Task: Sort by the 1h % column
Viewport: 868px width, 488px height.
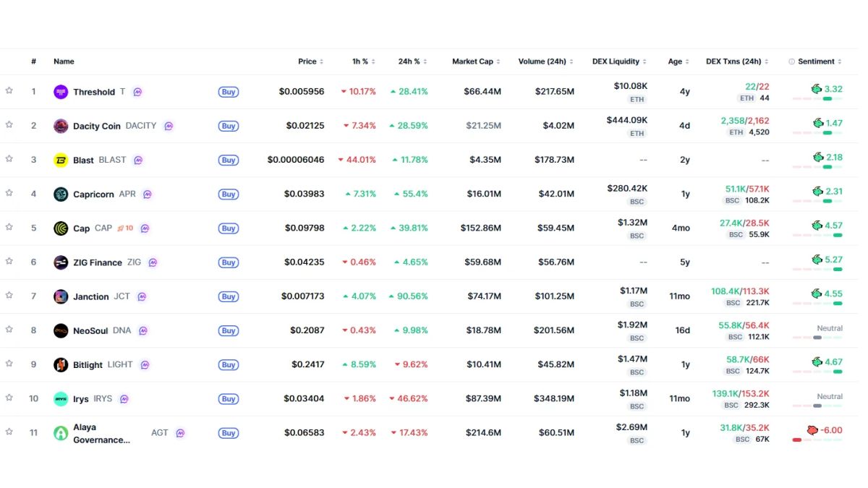Action: [x=364, y=61]
